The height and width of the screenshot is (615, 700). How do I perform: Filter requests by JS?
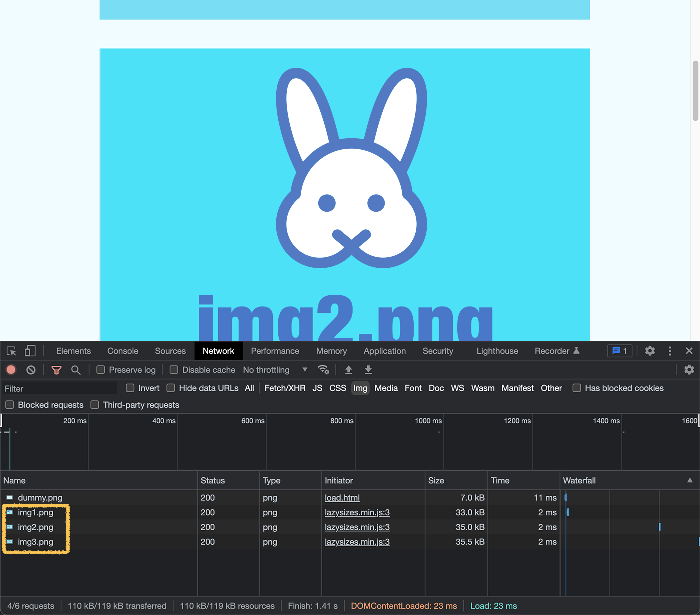pos(317,388)
